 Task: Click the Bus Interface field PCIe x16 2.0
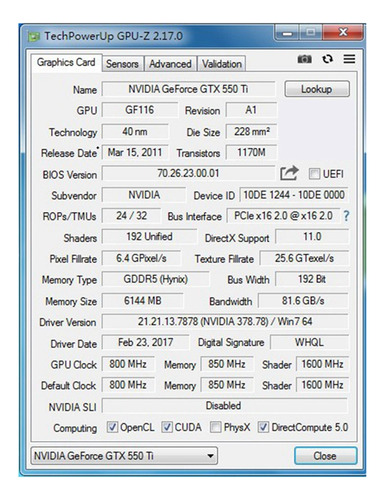point(283,216)
